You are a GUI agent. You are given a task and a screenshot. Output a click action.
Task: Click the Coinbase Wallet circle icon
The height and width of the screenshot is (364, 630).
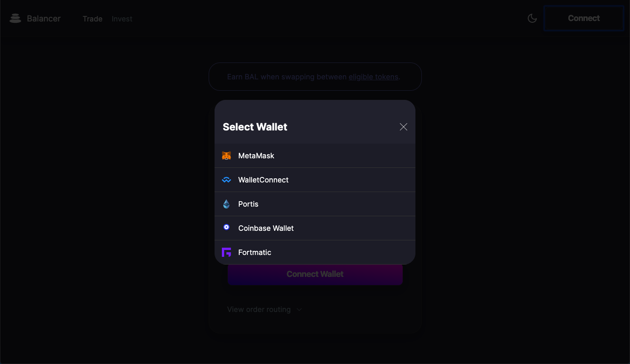point(226,227)
